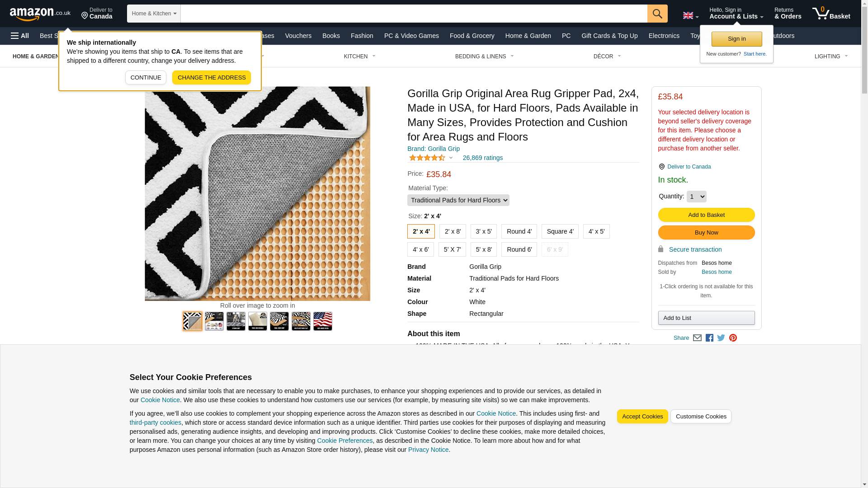Open the Quantity dropdown
This screenshot has height=488, width=868.
696,197
